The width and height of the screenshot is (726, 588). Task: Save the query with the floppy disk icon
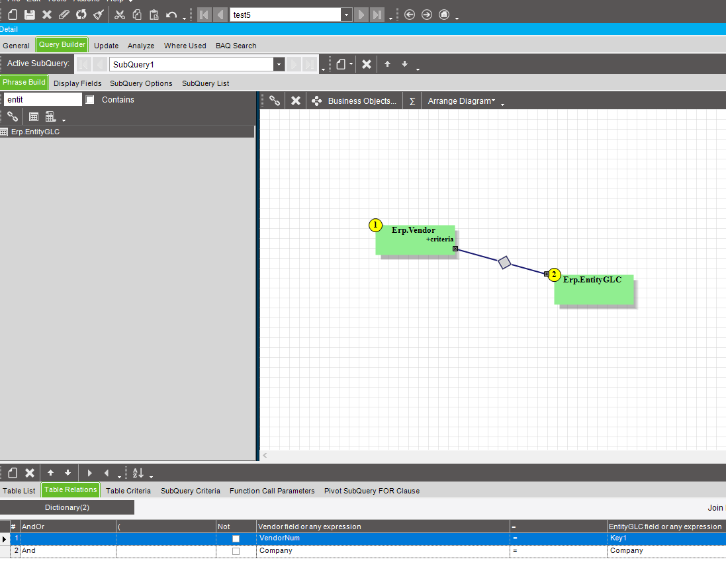pyautogui.click(x=30, y=15)
